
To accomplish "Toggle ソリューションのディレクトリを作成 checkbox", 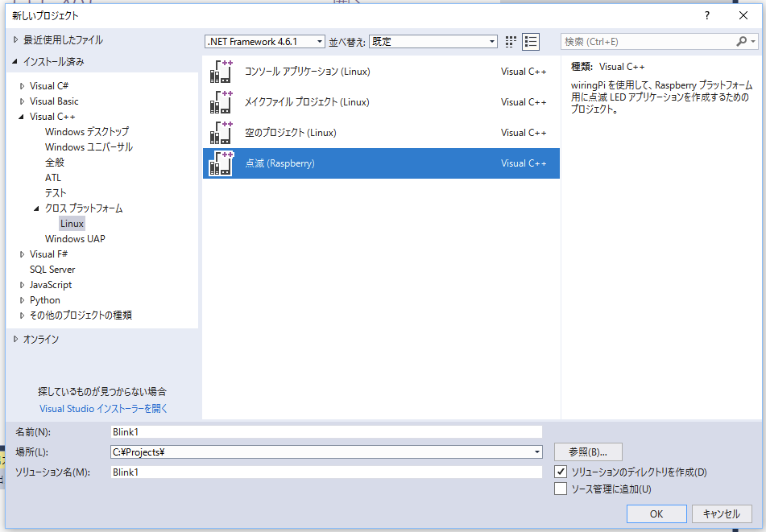I will click(561, 472).
